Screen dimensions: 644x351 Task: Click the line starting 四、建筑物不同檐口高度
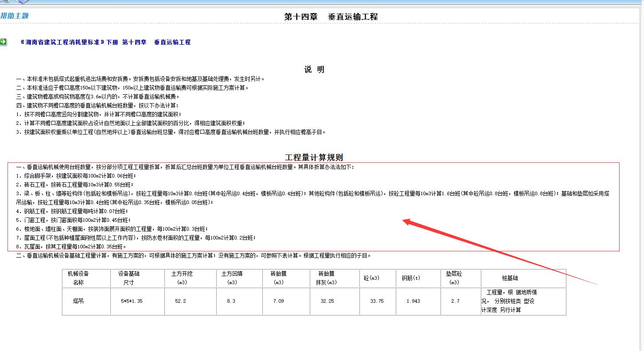coord(98,105)
